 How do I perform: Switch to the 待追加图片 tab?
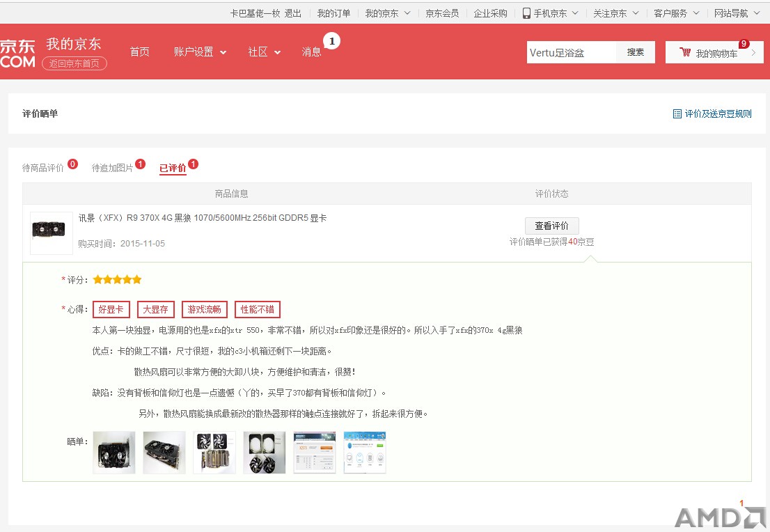point(113,168)
